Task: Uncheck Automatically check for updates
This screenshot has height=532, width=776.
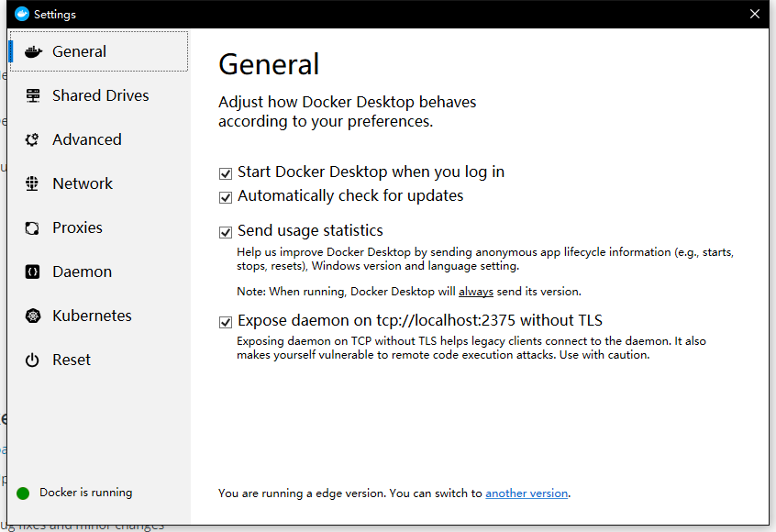Action: (x=226, y=197)
